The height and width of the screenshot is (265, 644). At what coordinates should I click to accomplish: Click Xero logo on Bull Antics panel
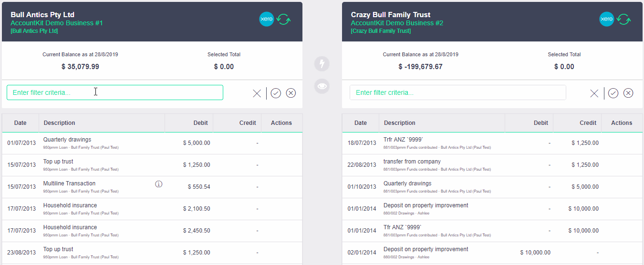(x=266, y=19)
